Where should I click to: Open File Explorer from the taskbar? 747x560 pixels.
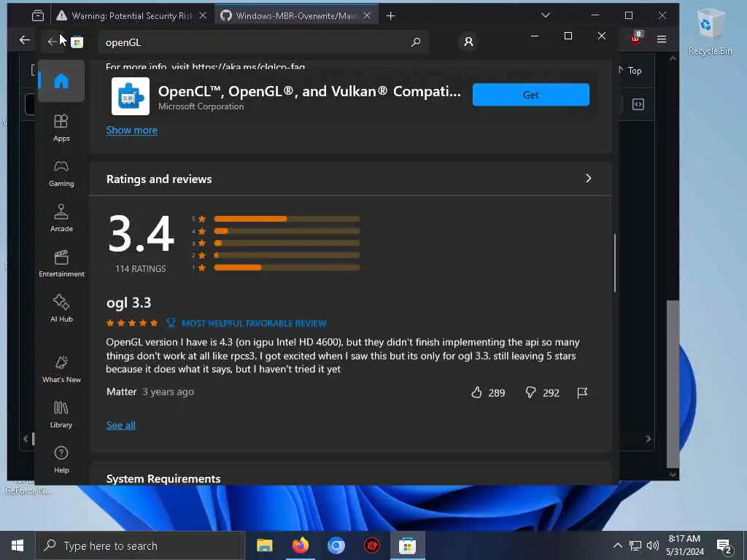pyautogui.click(x=264, y=545)
